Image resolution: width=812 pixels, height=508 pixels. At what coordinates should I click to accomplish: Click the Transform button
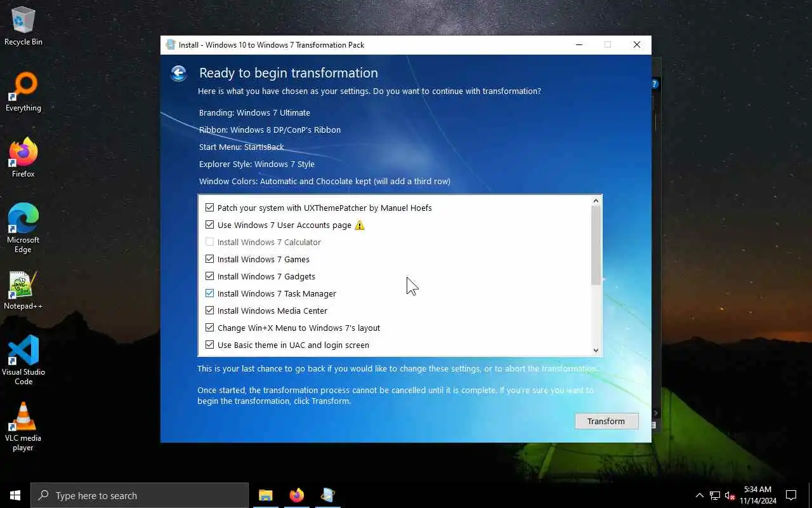coord(606,421)
